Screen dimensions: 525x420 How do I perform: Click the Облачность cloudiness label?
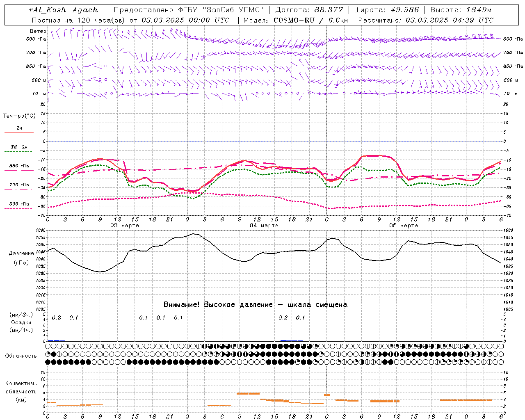click(21, 356)
